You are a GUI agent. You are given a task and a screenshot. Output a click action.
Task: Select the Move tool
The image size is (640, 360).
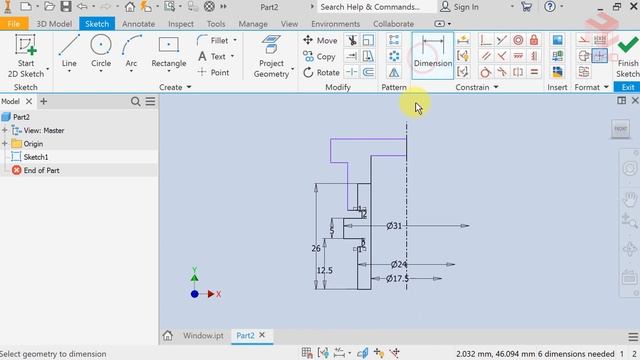[x=320, y=40]
